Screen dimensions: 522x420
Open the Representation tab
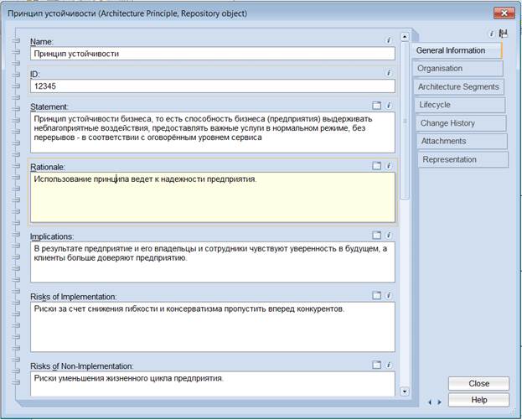click(463, 159)
